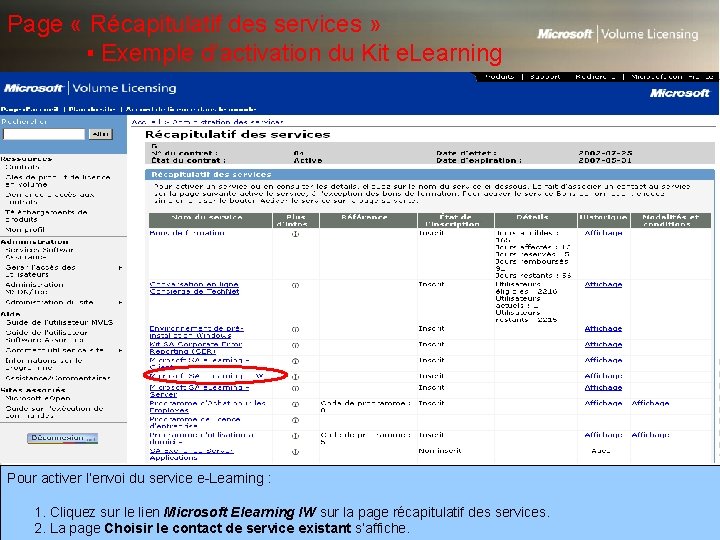Open info icon for Programme de licence d'entreprise

[295, 420]
